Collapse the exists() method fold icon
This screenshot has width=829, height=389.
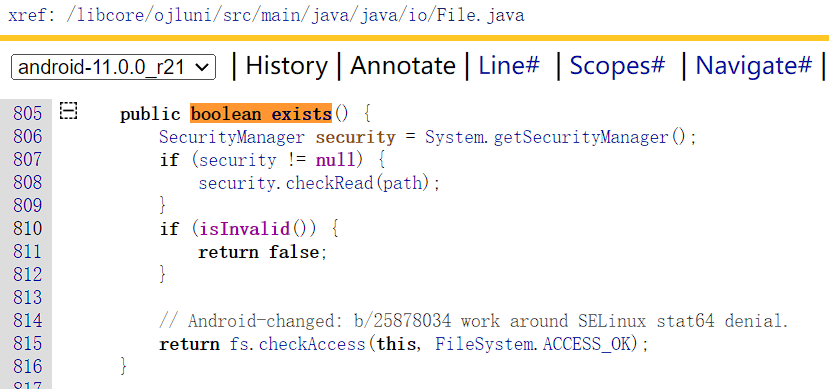point(68,111)
